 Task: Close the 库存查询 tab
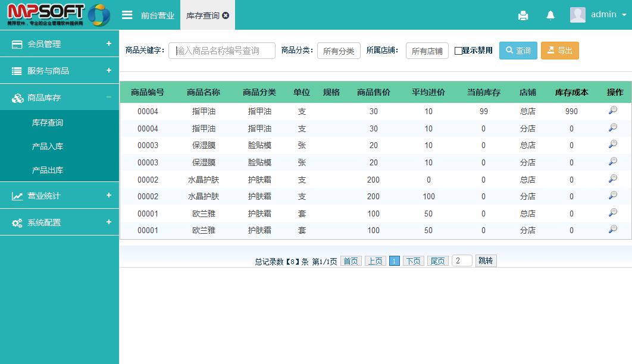point(226,15)
